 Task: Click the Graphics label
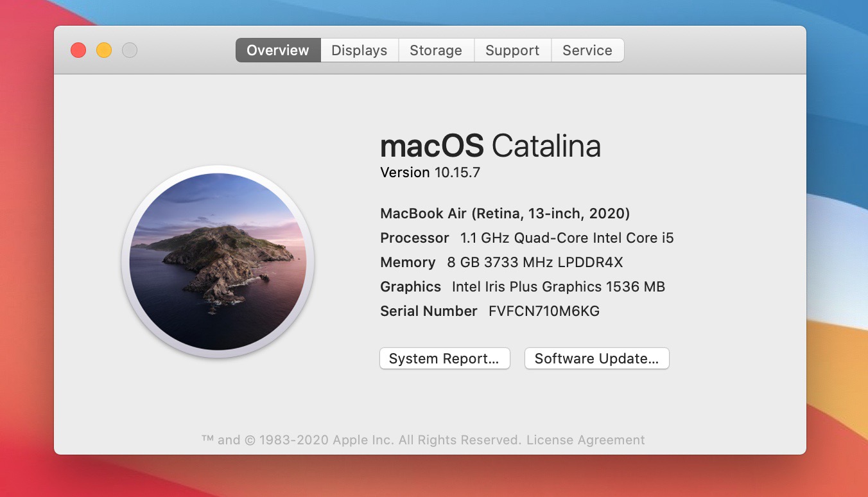tap(410, 286)
